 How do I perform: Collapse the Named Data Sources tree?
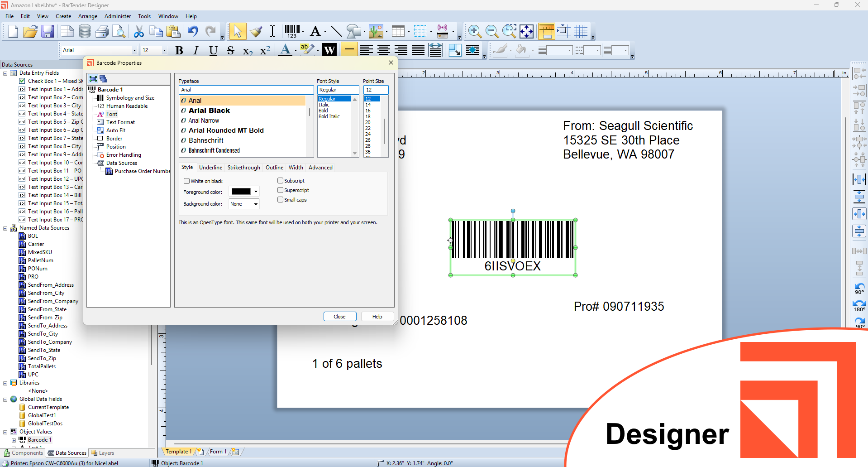coord(5,228)
